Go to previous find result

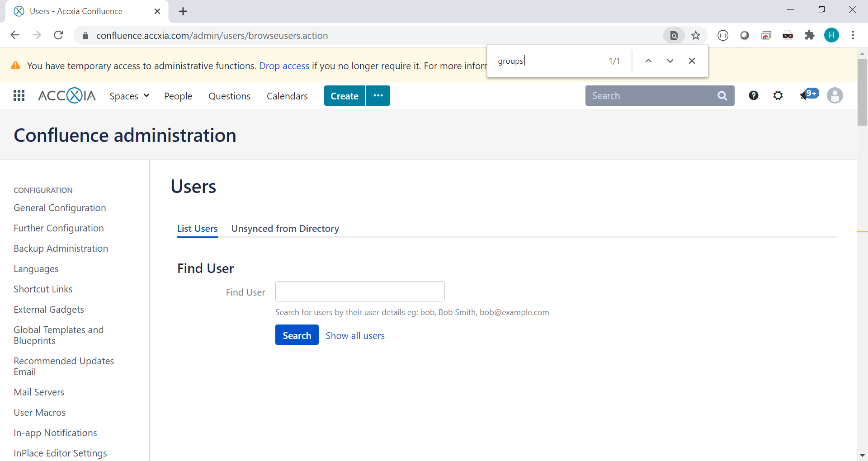point(648,61)
